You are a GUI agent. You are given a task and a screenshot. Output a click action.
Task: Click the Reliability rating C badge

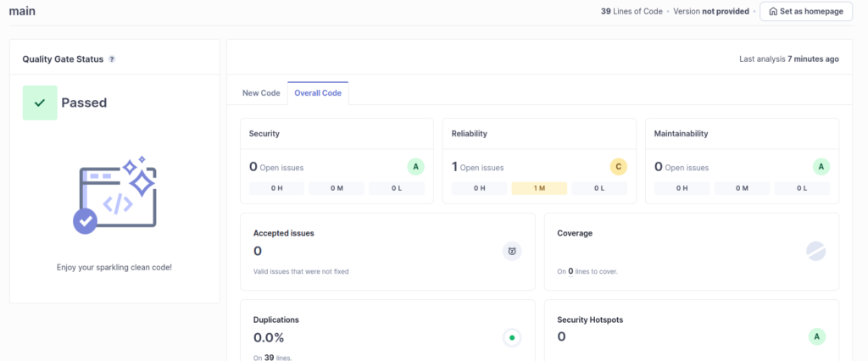tap(618, 167)
